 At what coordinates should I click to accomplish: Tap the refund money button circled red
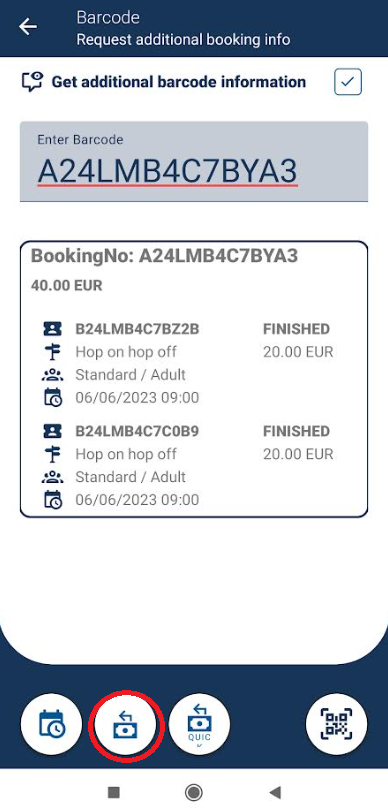(x=126, y=724)
